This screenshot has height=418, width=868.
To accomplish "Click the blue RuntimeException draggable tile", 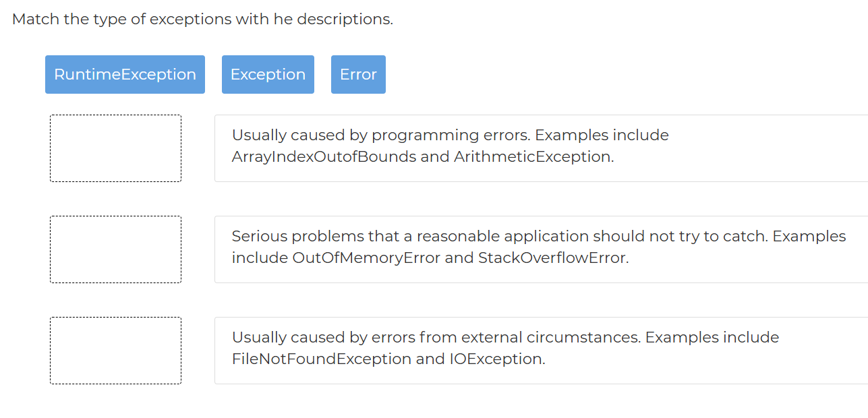I will pos(125,74).
